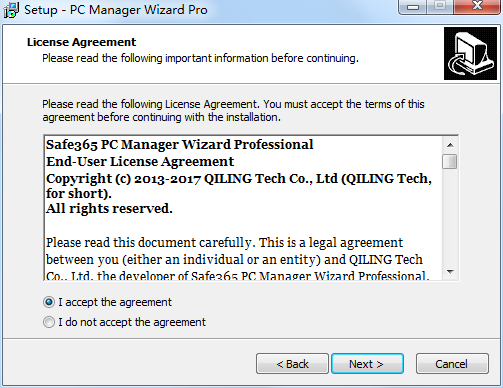Click the "End-User License Agreement" line
This screenshot has width=503, height=388.
point(140,162)
